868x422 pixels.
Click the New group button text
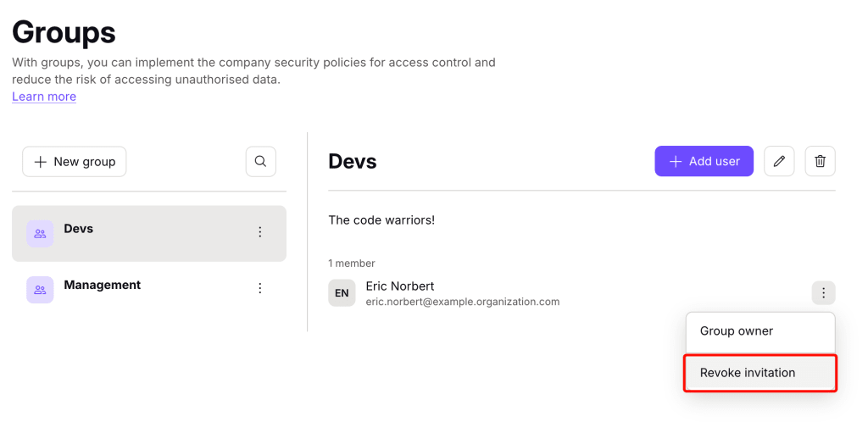coord(85,162)
